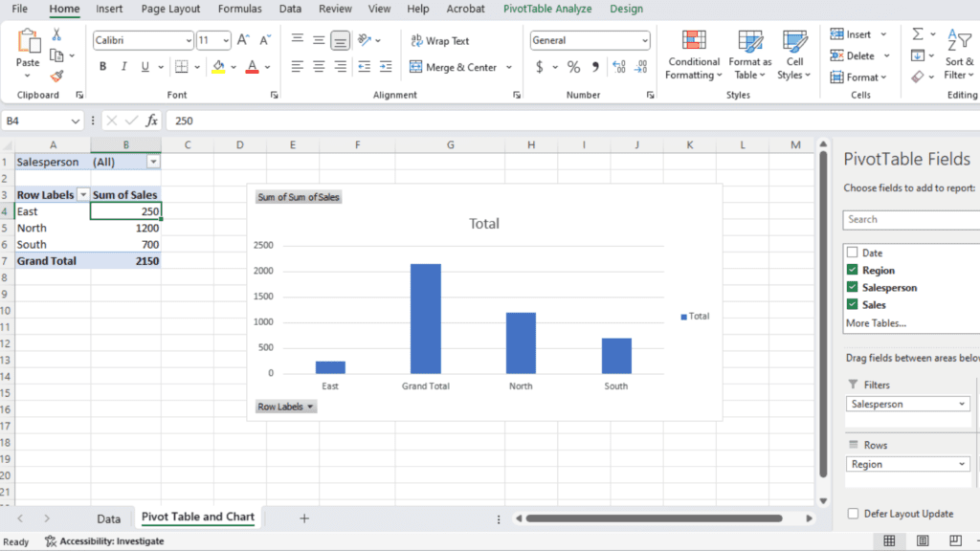Select the Data sheet tab
The image size is (980, 551).
pyautogui.click(x=108, y=518)
